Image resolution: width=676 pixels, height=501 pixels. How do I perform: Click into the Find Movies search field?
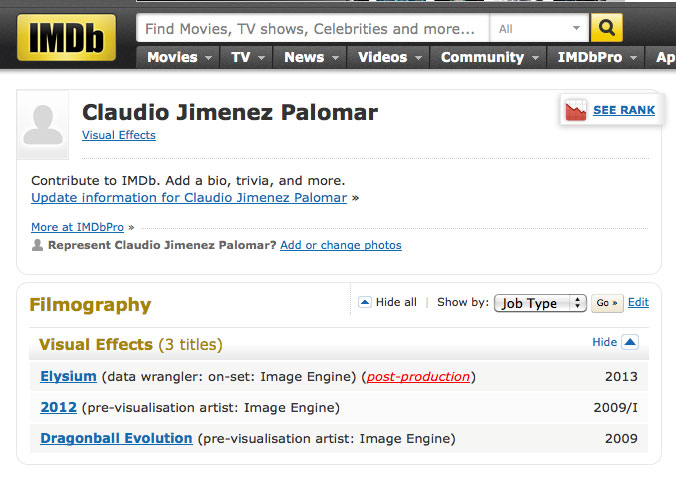(312, 29)
